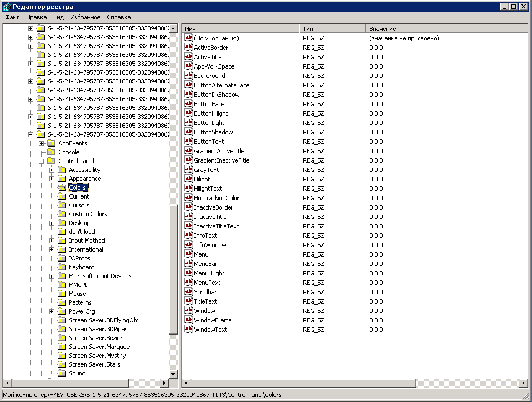Expand the Microsoft Input Devices key

coord(51,276)
